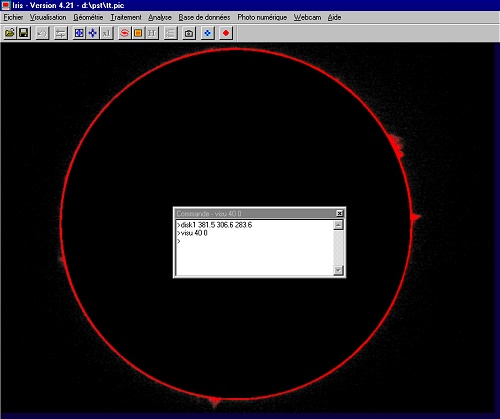Click the undo arrow toolbar icon

[42, 33]
